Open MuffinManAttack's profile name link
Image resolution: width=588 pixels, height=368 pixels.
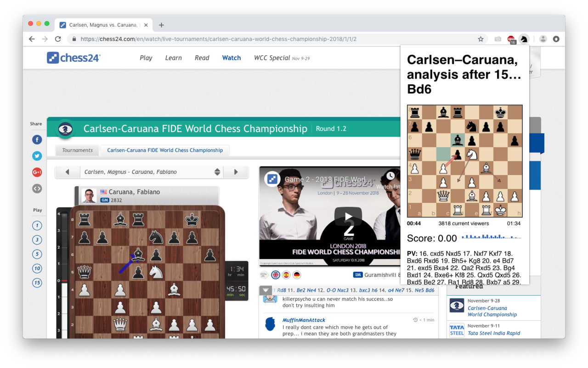tap(304, 320)
